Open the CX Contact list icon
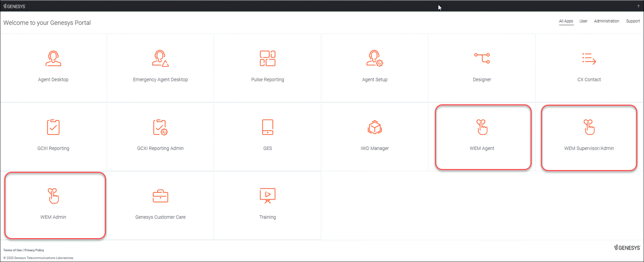Screen dimensions: 644x262 tap(589, 58)
